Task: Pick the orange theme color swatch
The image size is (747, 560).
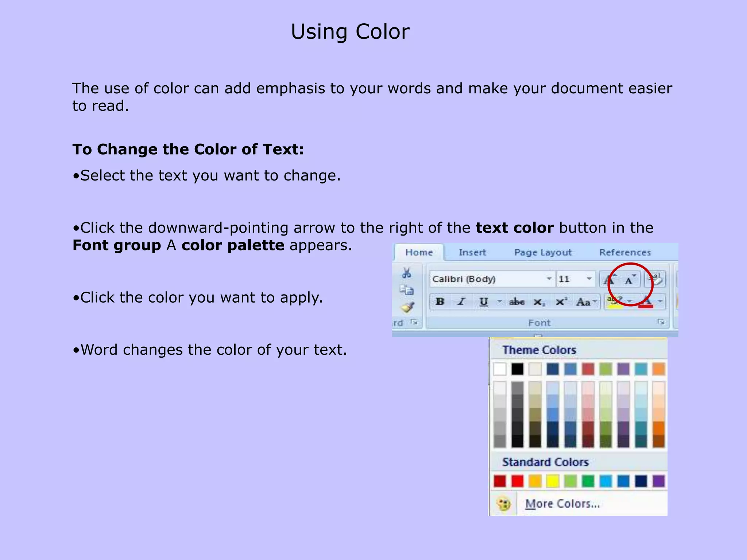Action: [659, 369]
